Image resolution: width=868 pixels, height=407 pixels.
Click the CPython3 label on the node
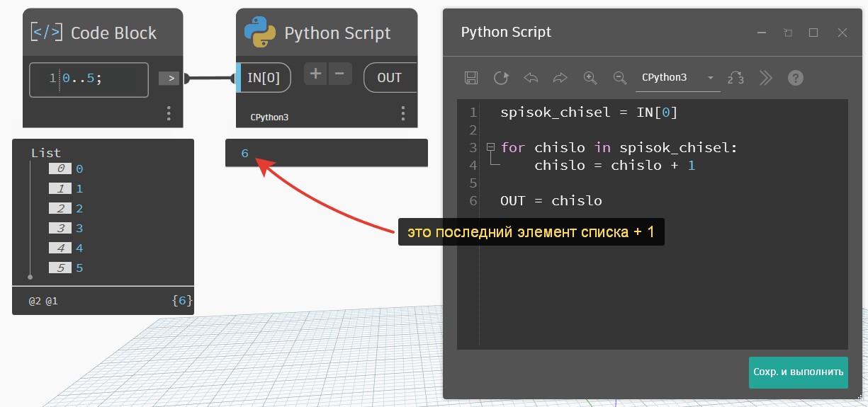click(x=269, y=117)
